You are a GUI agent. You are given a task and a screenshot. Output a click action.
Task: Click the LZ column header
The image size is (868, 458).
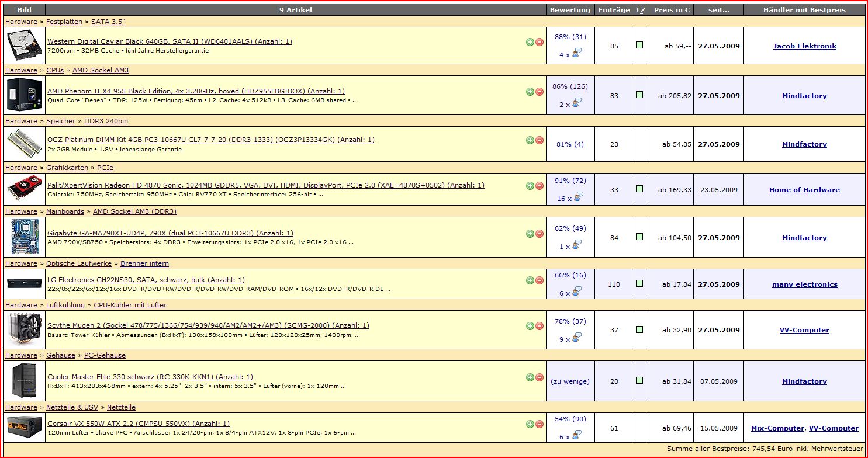click(x=641, y=10)
